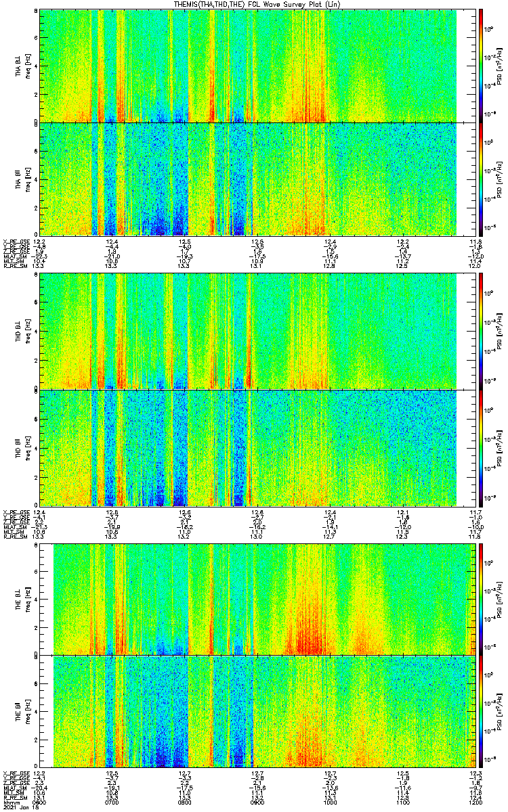Select the THE B-perpendicular spectrogram panel
The image size is (508, 812).
tap(257, 598)
